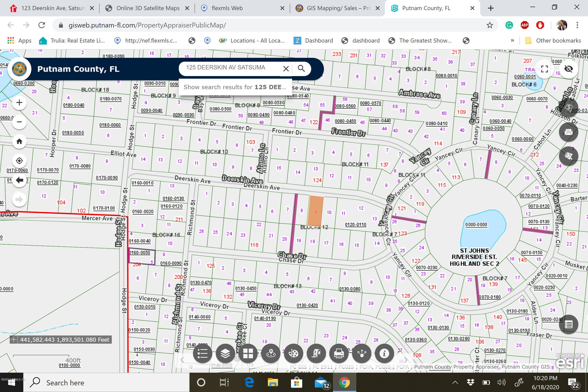The height and width of the screenshot is (392, 588).
Task: Open the Basemap Gallery grid icon
Action: click(x=248, y=354)
